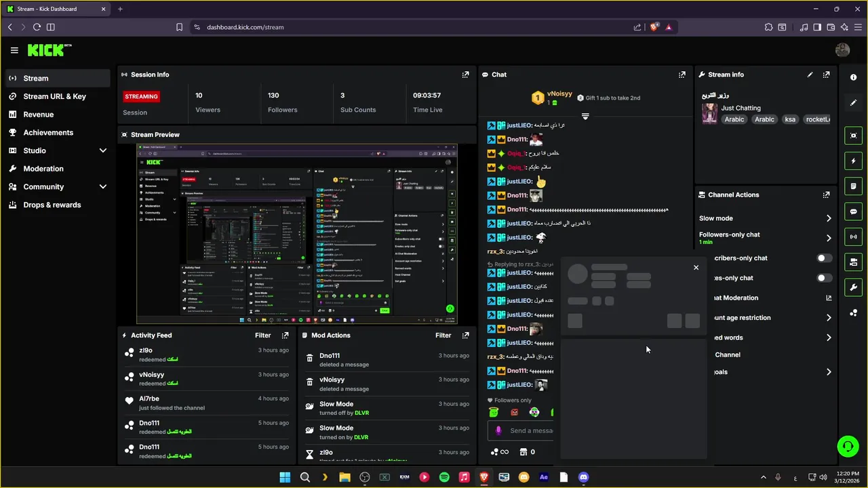This screenshot has height=488, width=868.
Task: Toggle lightning bolt widget in right rail
Action: click(854, 161)
